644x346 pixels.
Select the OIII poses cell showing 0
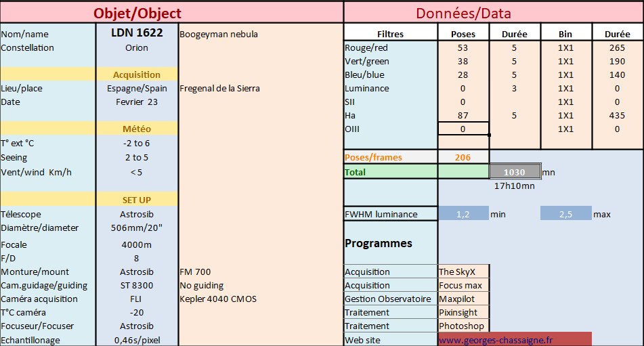pyautogui.click(x=463, y=129)
